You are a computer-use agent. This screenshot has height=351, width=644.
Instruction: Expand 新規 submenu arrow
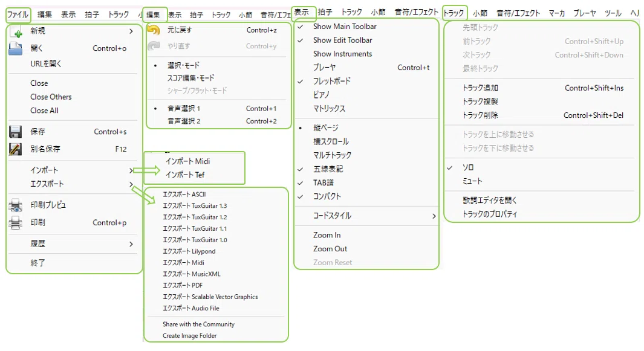tap(131, 31)
